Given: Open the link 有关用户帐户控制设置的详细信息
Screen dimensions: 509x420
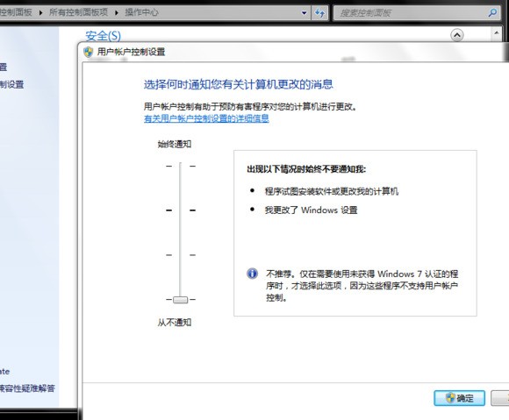Looking at the screenshot, I should (206, 118).
